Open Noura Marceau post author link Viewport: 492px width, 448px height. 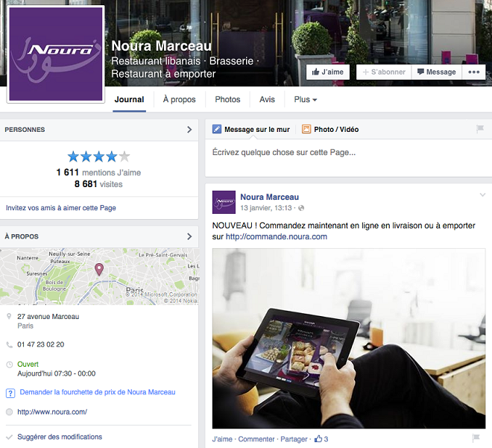click(270, 197)
